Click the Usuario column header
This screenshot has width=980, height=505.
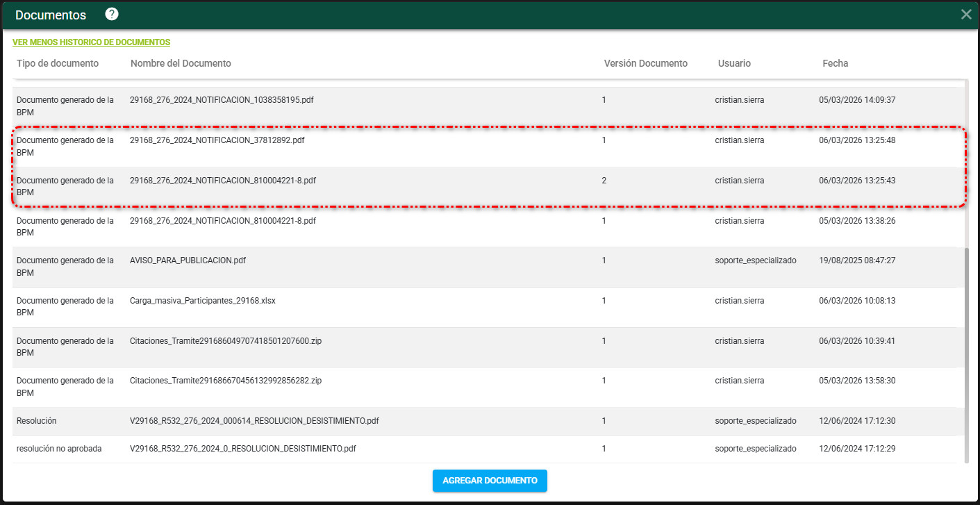pos(734,63)
